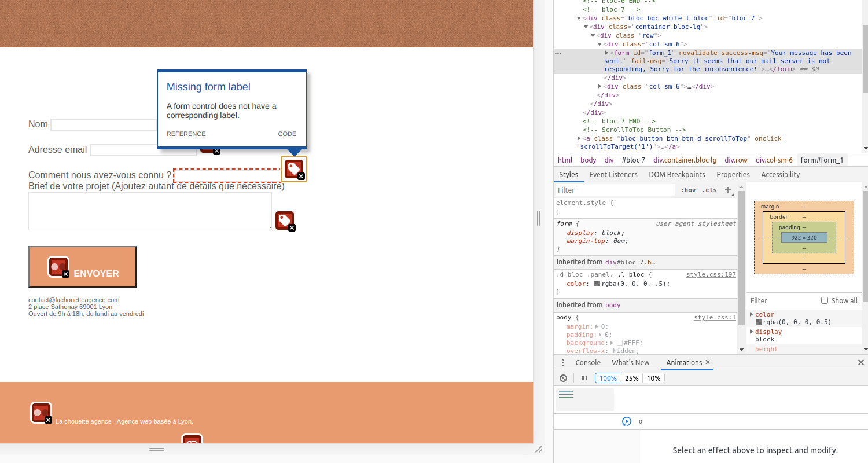The height and width of the screenshot is (463, 868).
Task: Click the CODE link in the tooltip
Action: pos(287,134)
